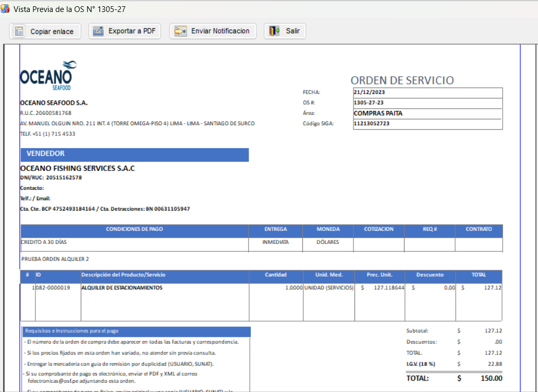Select the ALQUILER DE ESTACIONAMIENTOS row description
538x392 pixels.
(x=122, y=288)
